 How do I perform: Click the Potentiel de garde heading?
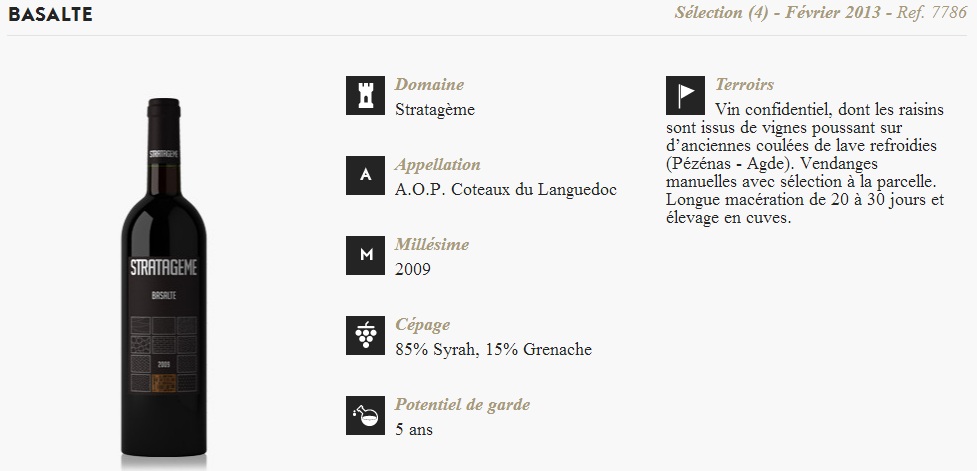[x=462, y=405]
